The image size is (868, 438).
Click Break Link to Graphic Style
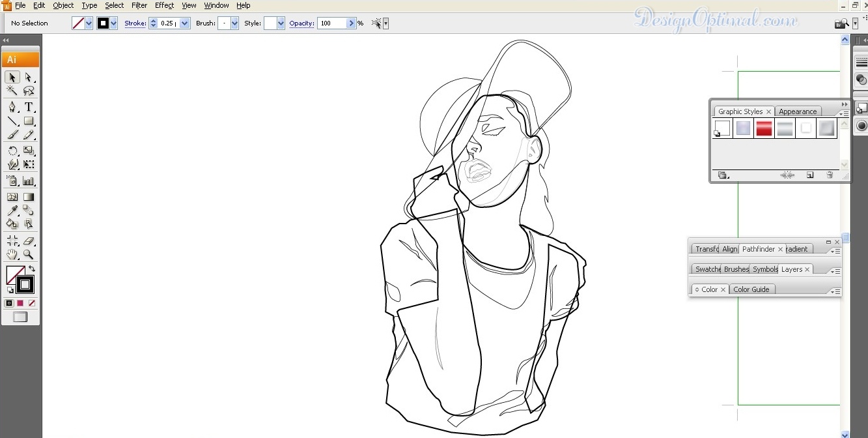787,175
